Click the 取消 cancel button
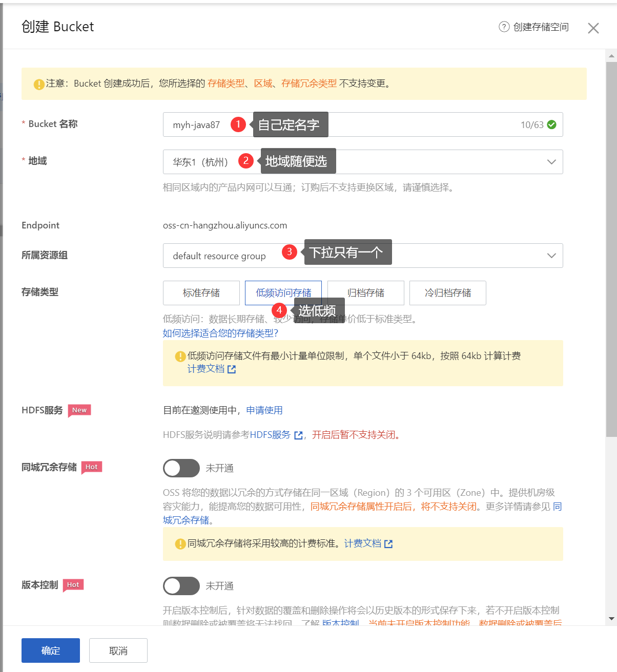Viewport: 617px width, 672px height. coord(118,650)
